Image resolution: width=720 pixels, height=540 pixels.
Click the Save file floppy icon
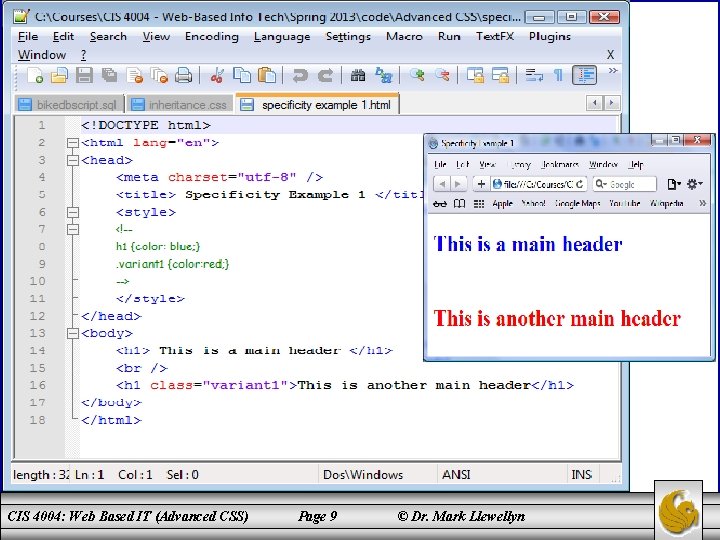tap(84, 75)
